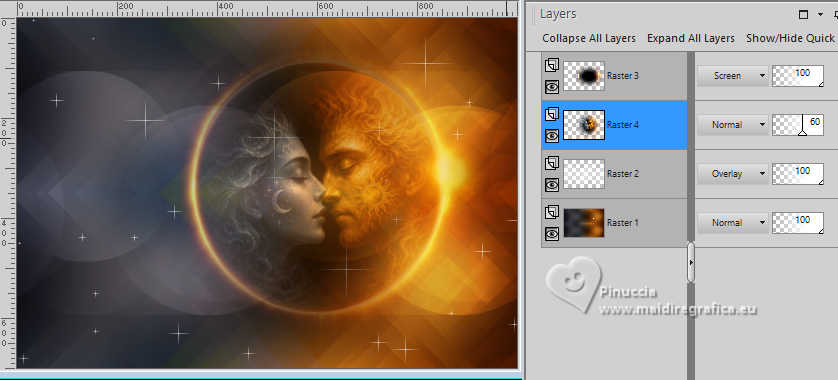Select the Raster 3 layer name

tap(623, 76)
